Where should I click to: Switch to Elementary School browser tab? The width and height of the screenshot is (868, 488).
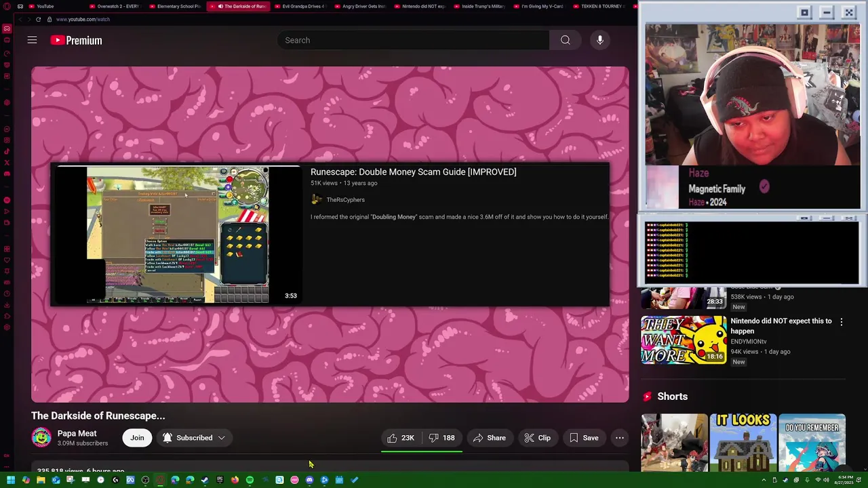pos(174,6)
